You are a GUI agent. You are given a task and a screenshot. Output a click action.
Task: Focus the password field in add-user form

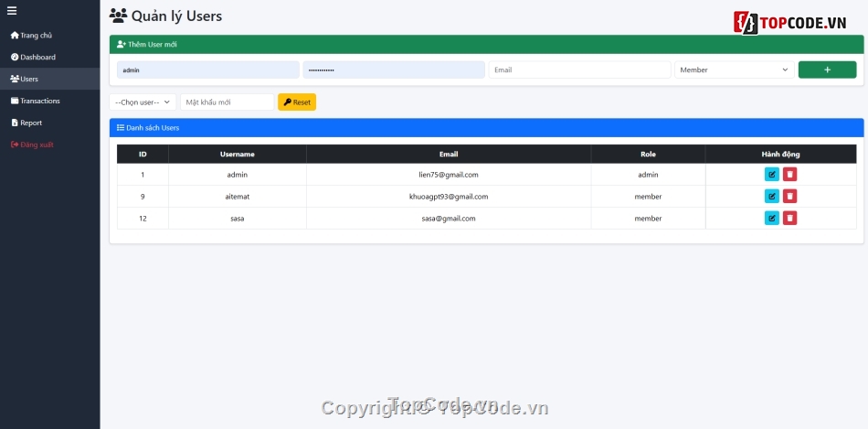(394, 70)
